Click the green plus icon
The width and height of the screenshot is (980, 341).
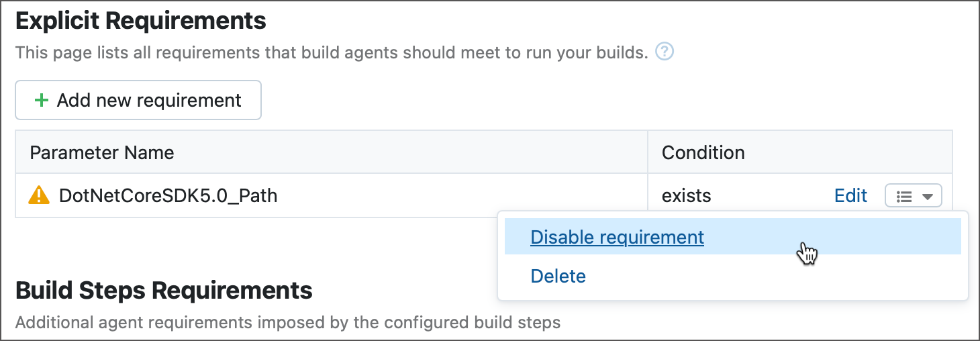[42, 101]
